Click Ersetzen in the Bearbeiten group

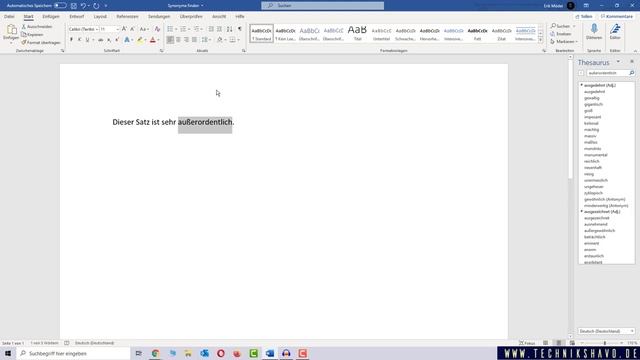[561, 34]
